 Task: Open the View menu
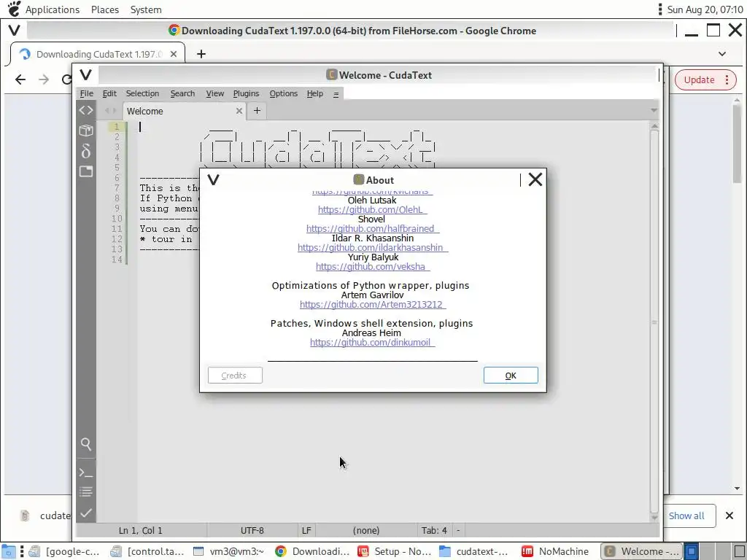pos(215,93)
